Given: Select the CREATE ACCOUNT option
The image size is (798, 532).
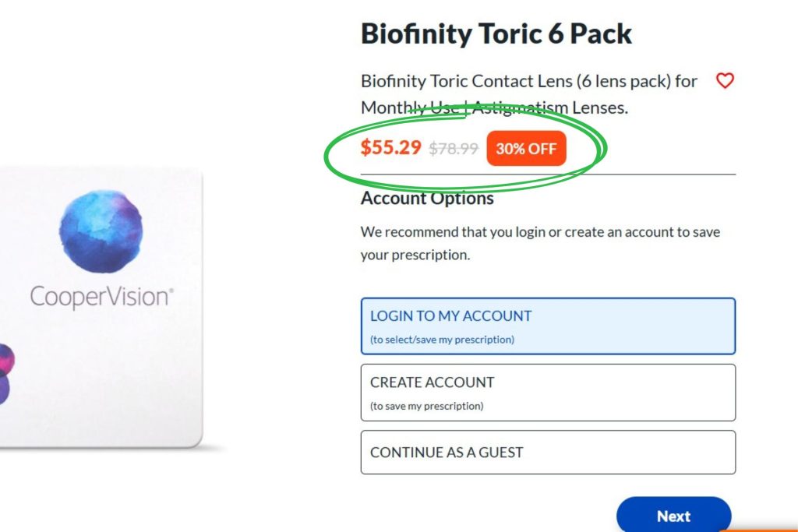Looking at the screenshot, I should coord(548,392).
